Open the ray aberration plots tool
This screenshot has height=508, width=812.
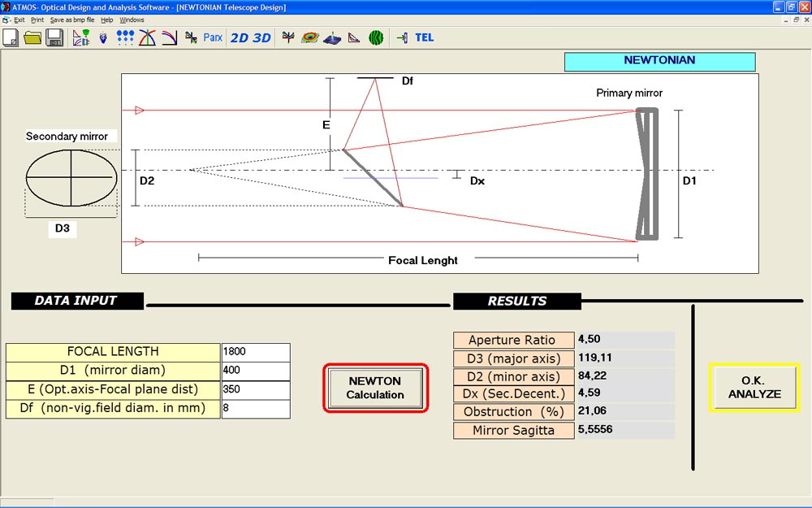81,38
